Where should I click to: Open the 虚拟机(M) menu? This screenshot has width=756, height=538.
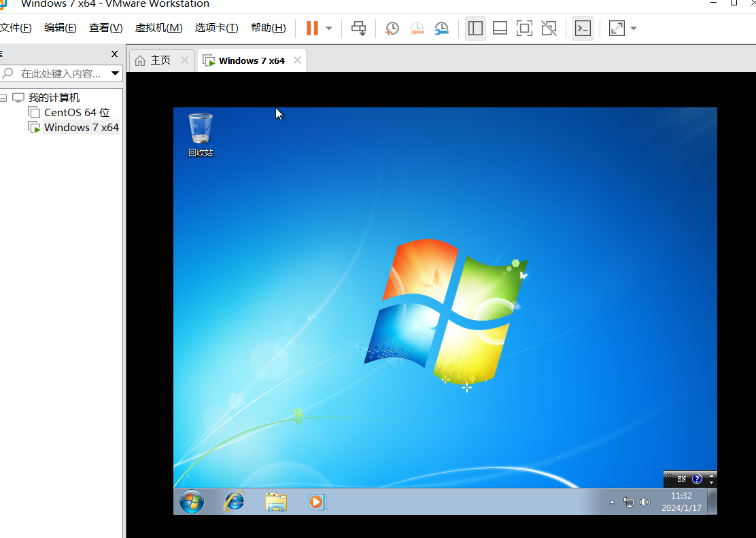158,28
